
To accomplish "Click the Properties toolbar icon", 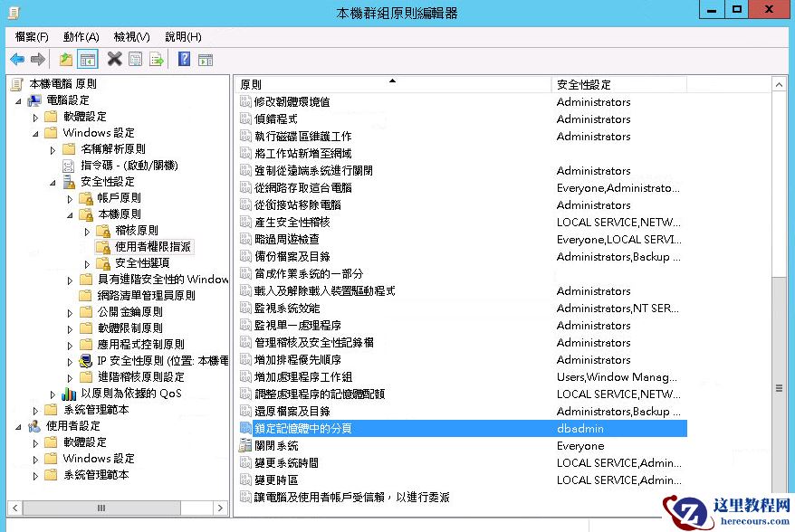I will (x=136, y=60).
